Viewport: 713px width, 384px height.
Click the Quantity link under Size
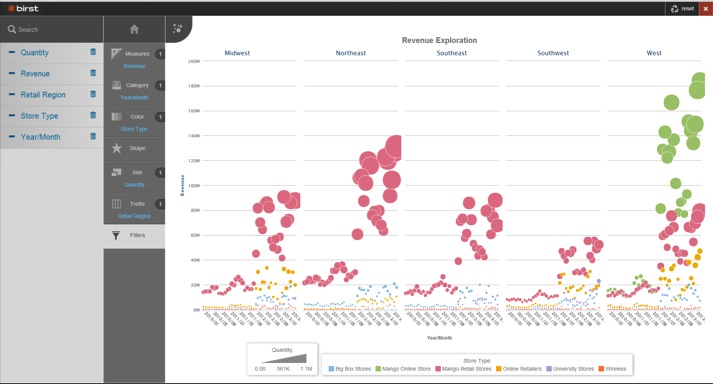[x=135, y=184]
